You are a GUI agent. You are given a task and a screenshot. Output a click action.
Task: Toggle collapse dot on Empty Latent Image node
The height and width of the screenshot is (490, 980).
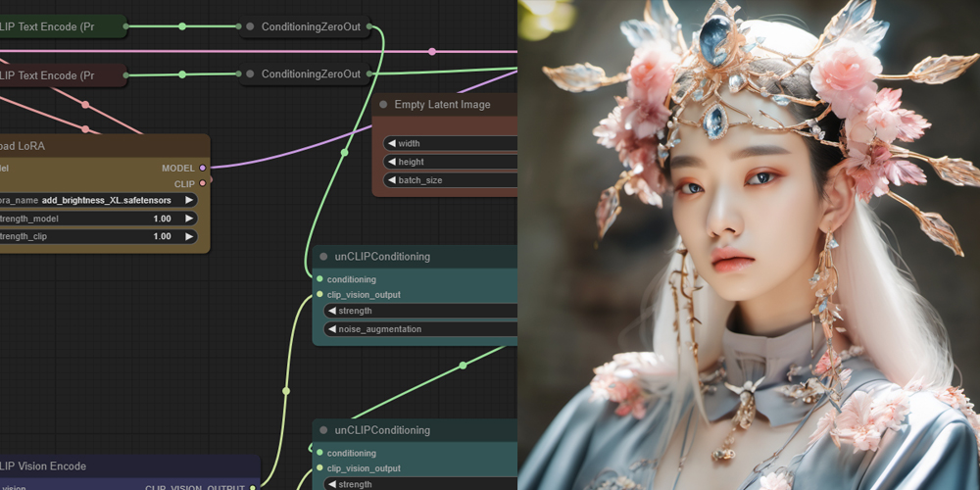point(383,105)
